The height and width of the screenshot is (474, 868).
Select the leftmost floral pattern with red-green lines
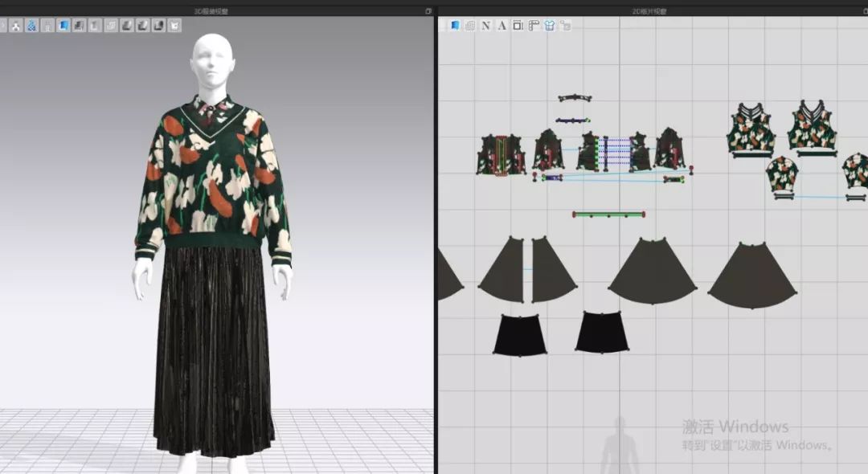click(x=502, y=155)
